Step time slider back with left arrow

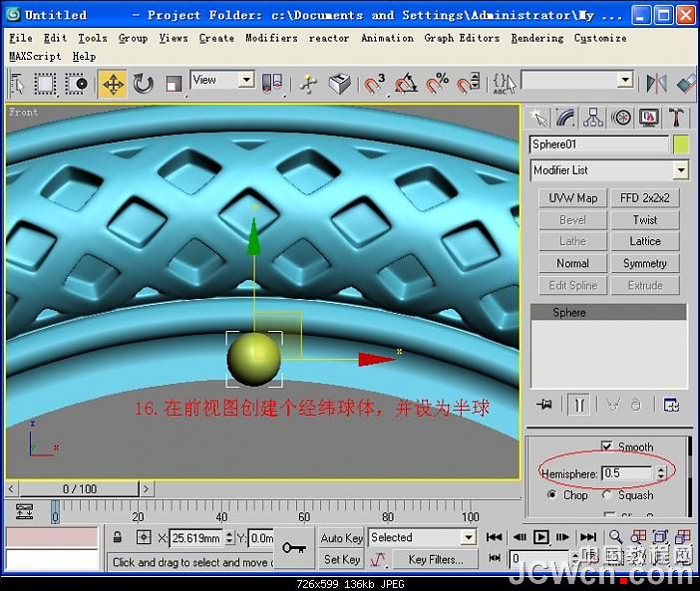tap(12, 489)
